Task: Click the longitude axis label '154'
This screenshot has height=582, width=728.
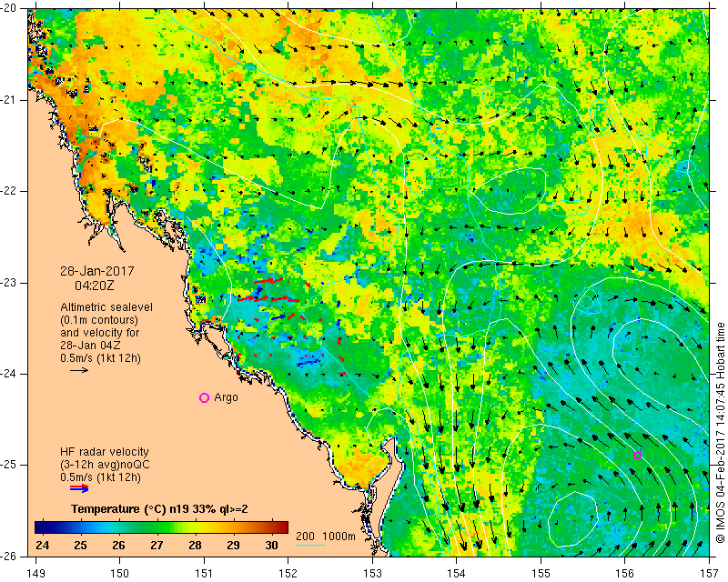Action: [457, 574]
